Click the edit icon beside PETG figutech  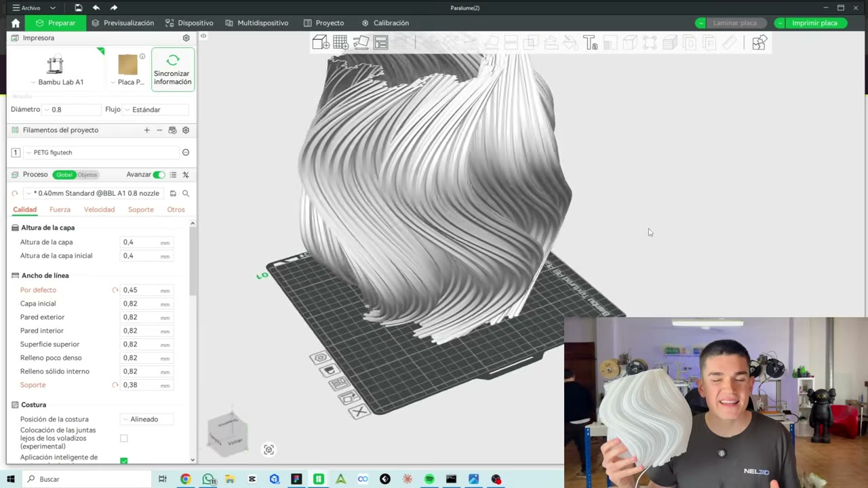(x=186, y=152)
